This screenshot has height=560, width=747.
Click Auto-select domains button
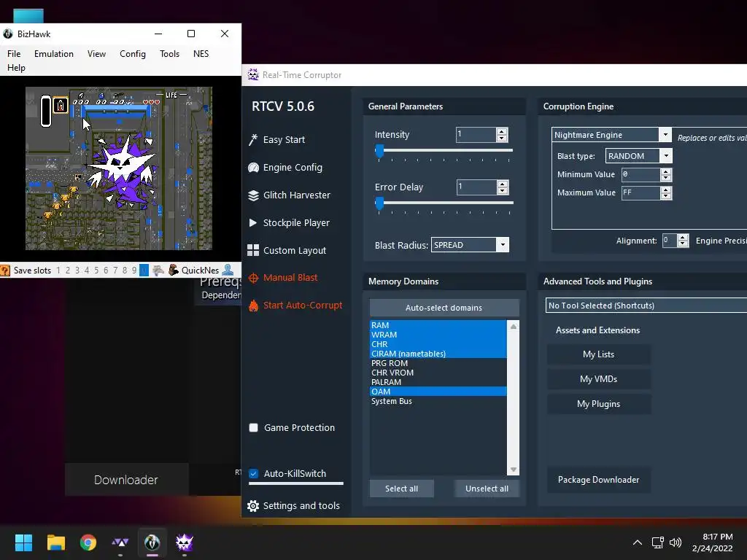pyautogui.click(x=444, y=308)
